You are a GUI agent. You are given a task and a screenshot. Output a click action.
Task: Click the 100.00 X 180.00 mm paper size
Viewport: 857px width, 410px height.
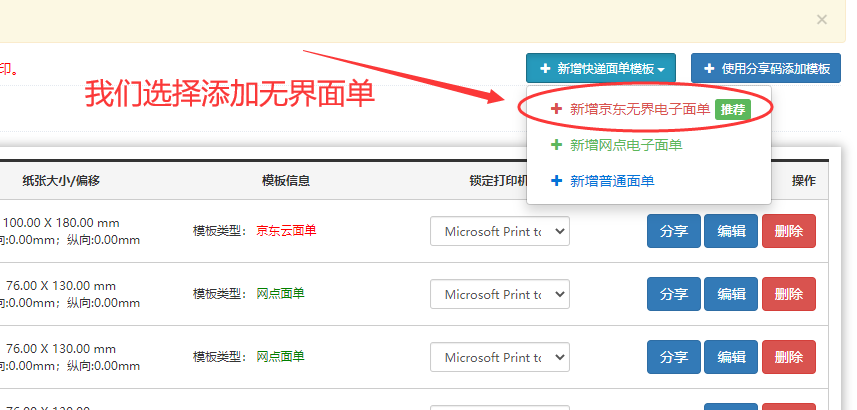(x=61, y=223)
